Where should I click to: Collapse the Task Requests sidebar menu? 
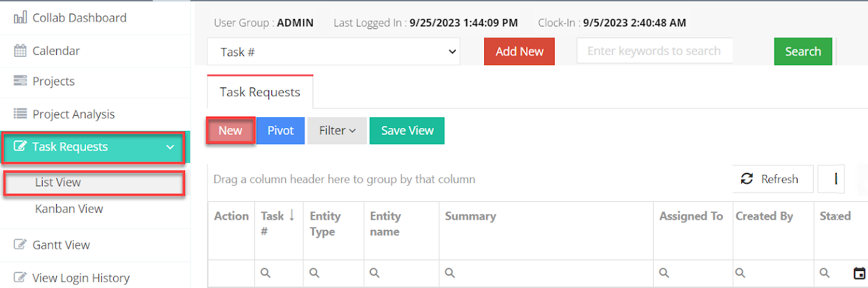click(170, 147)
